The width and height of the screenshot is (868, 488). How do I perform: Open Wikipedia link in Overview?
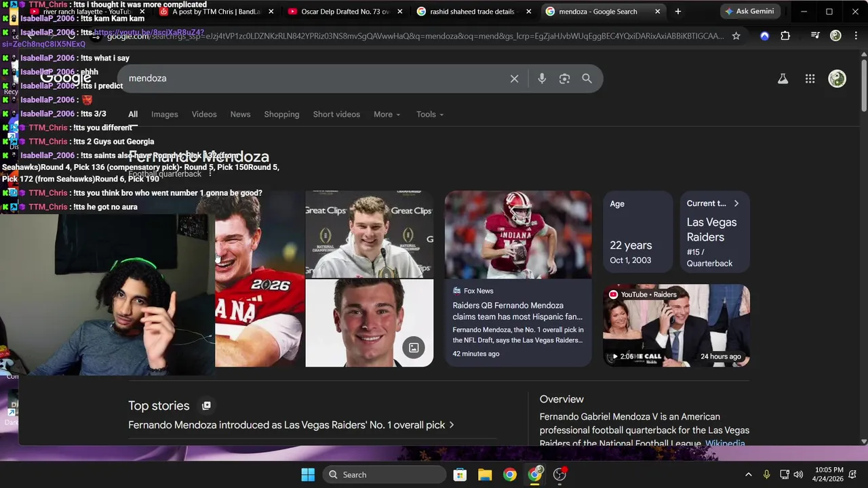725,444
